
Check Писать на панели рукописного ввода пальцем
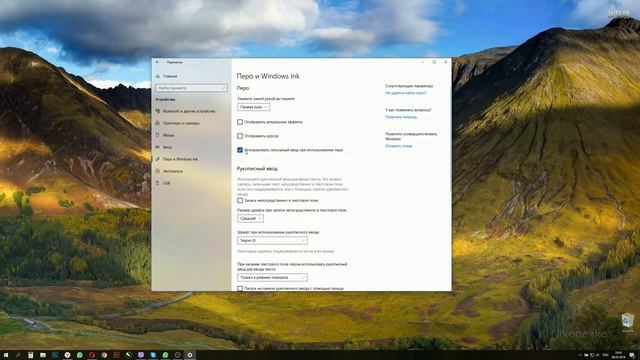click(x=240, y=288)
